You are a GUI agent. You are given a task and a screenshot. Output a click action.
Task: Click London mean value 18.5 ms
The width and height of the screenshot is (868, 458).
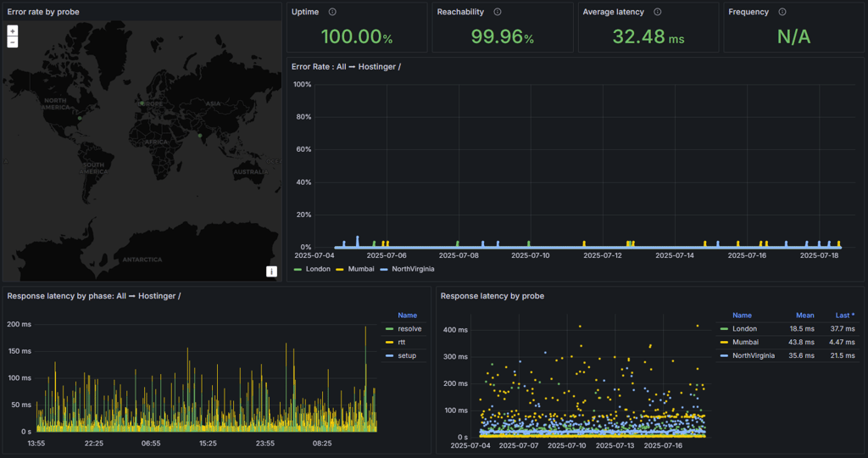(x=802, y=329)
